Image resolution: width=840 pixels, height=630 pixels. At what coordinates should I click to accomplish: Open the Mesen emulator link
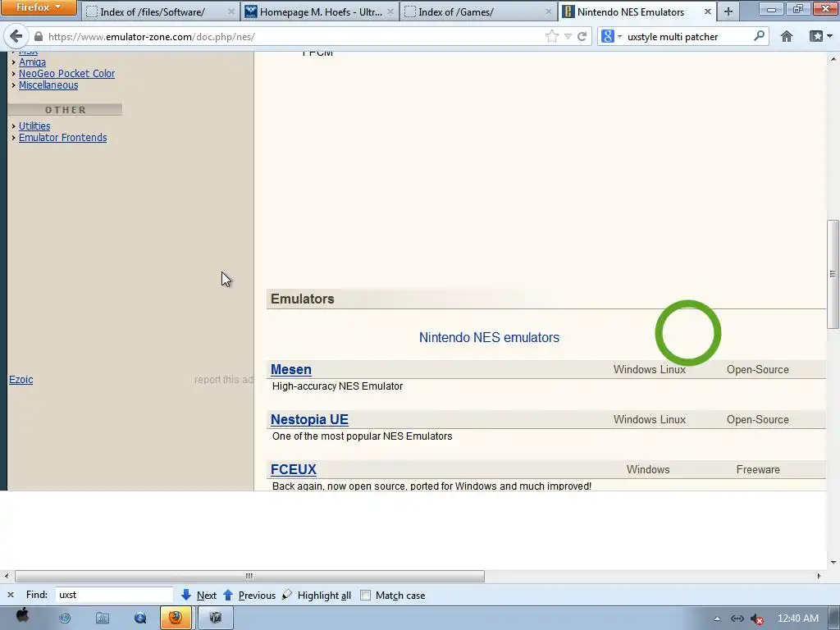click(x=291, y=370)
